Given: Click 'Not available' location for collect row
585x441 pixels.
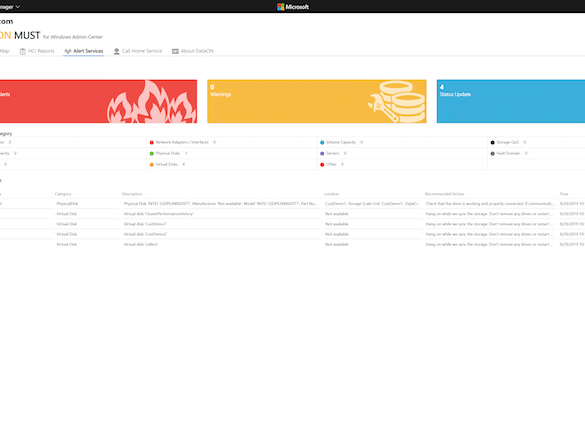Looking at the screenshot, I should click(337, 244).
